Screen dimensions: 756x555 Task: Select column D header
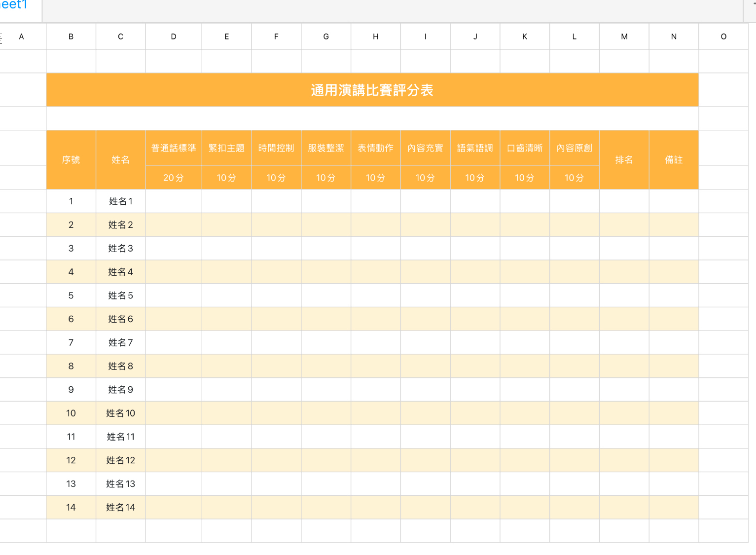tap(174, 37)
